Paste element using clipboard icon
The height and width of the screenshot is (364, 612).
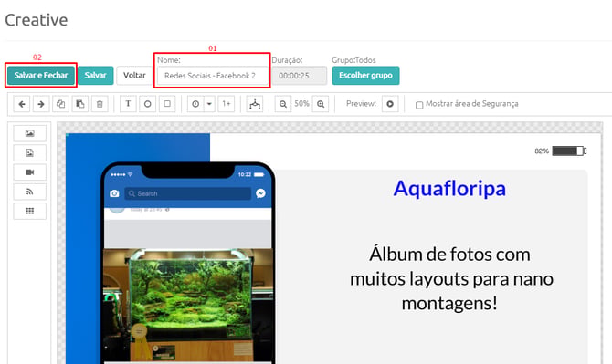point(80,104)
